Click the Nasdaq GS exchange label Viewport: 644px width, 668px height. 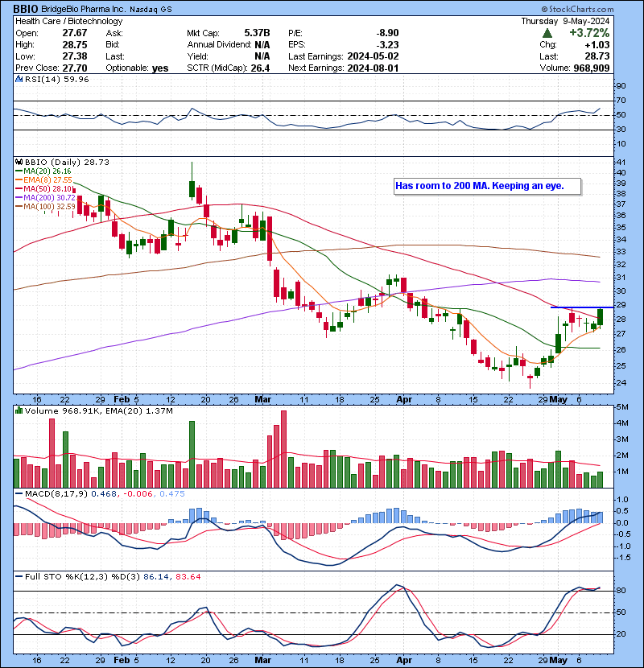pyautogui.click(x=151, y=10)
